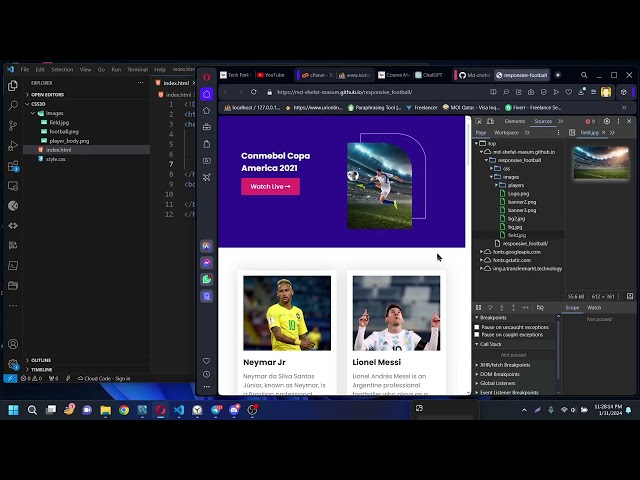Click Lionel Messi card heading

[x=376, y=362]
